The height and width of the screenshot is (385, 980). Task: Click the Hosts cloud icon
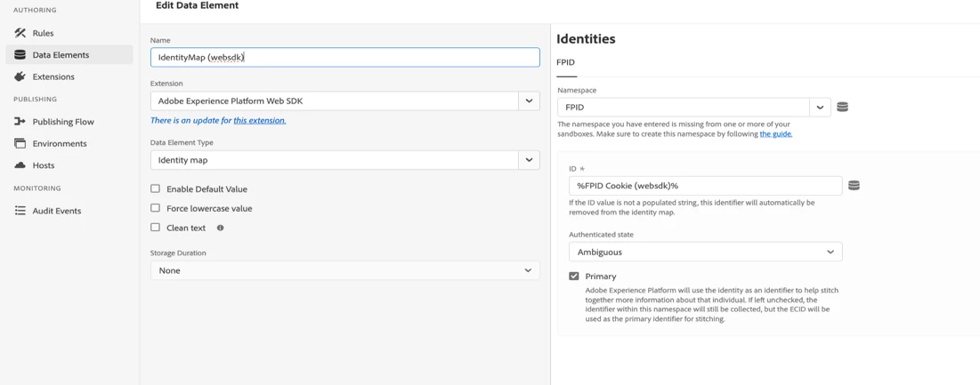20,165
